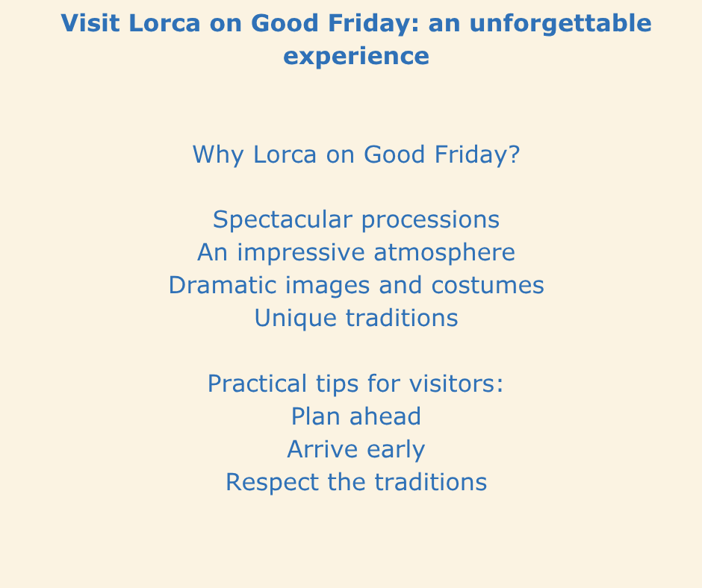
Task: Click the word 'atmosphere'
Action: pyautogui.click(x=444, y=254)
